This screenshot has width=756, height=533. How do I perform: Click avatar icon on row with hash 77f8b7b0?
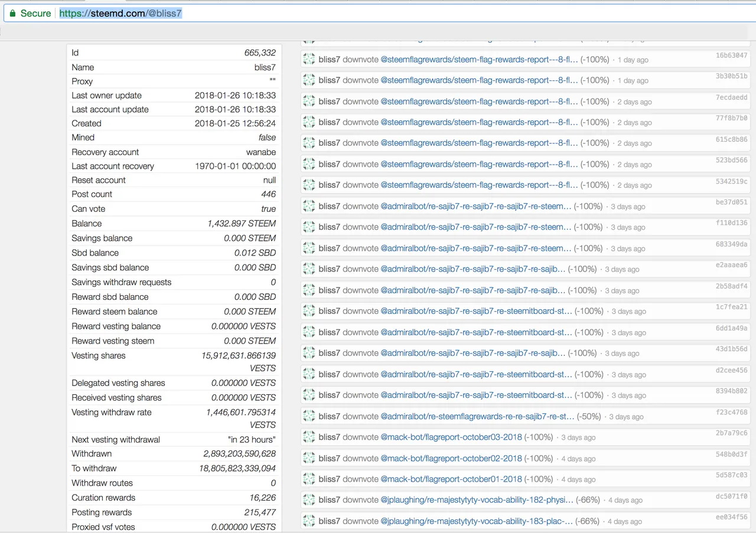309,122
